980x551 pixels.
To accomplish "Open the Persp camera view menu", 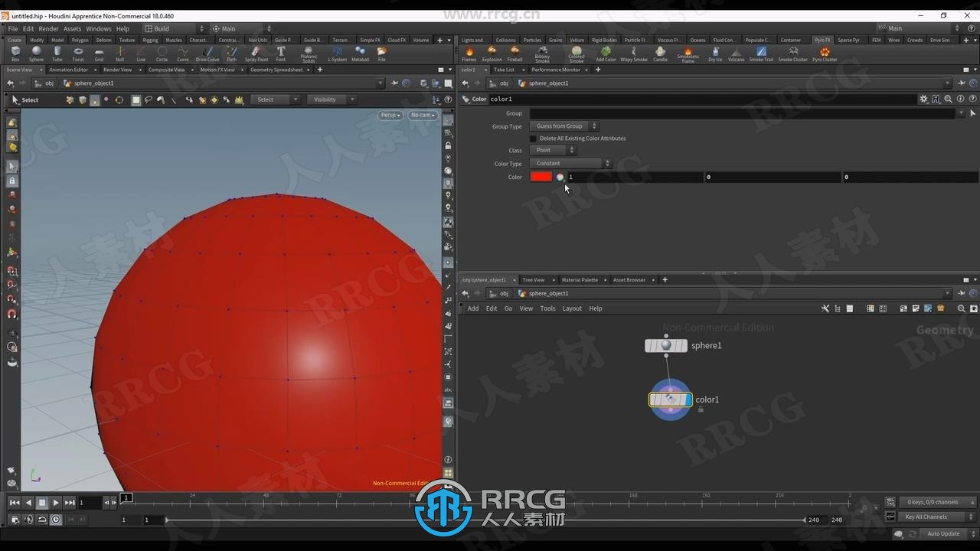I will 390,116.
